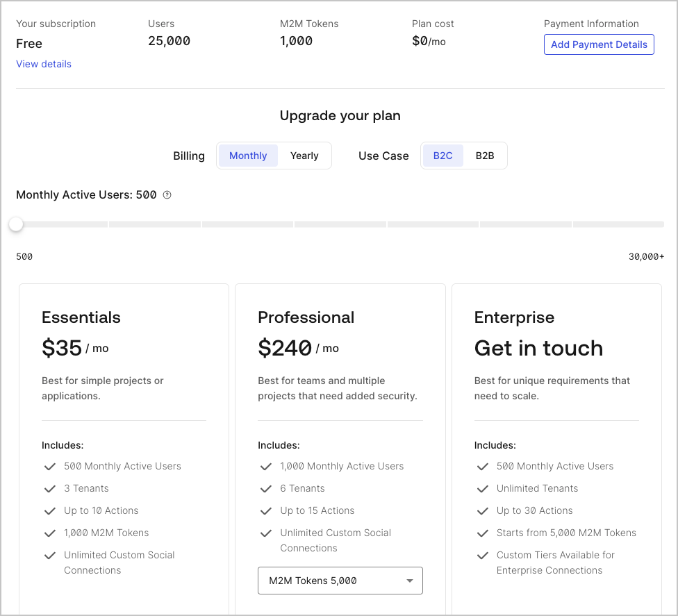Click the checkmark beside 6 Tenants

pos(266,488)
